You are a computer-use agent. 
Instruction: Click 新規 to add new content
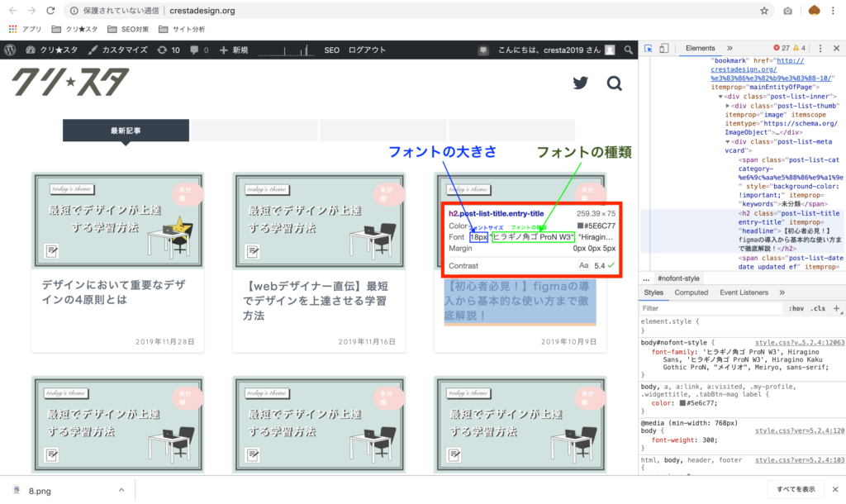pos(234,50)
